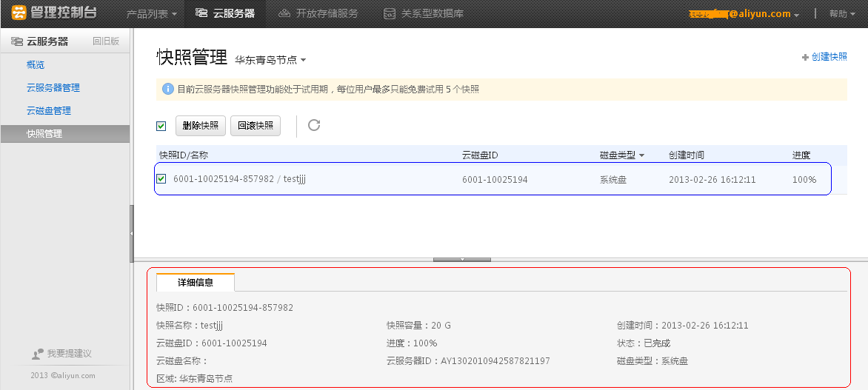
Task: Collapse the details panel using the divider handle
Action: click(461, 260)
